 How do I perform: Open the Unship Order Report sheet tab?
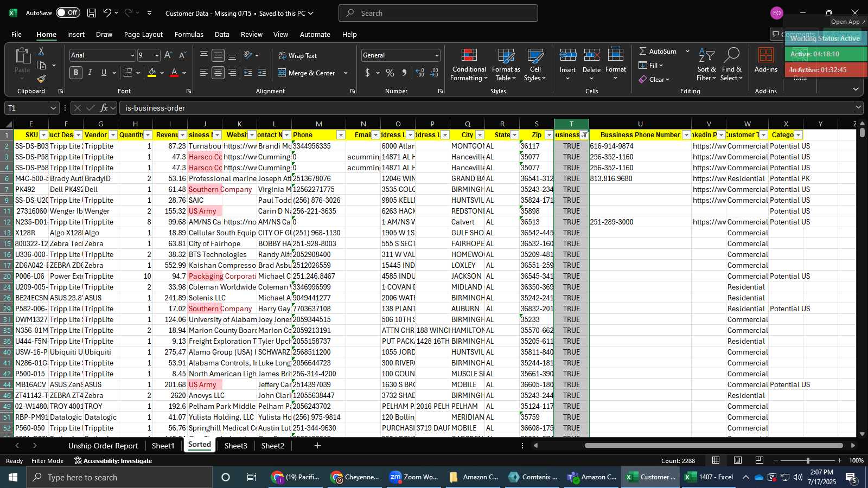click(103, 446)
